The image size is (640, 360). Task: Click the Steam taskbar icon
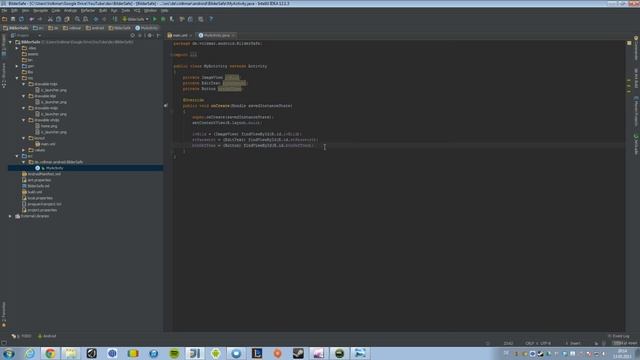tap(298, 353)
